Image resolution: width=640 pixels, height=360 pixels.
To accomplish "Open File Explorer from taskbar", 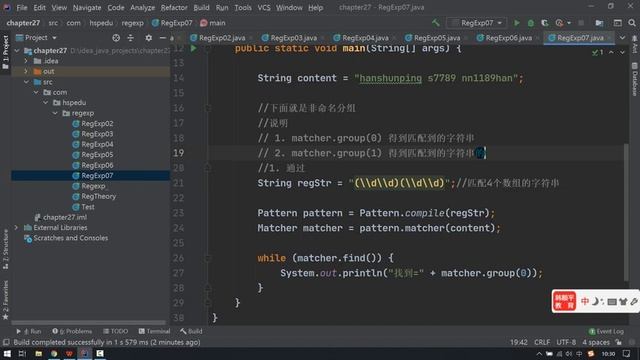I will pyautogui.click(x=38, y=353).
